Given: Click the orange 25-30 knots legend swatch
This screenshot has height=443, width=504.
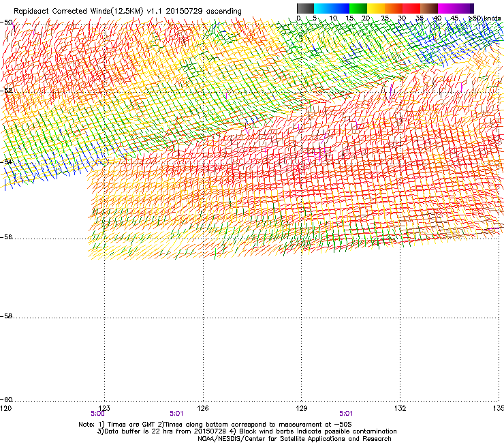Looking at the screenshot, I should coord(394,8).
